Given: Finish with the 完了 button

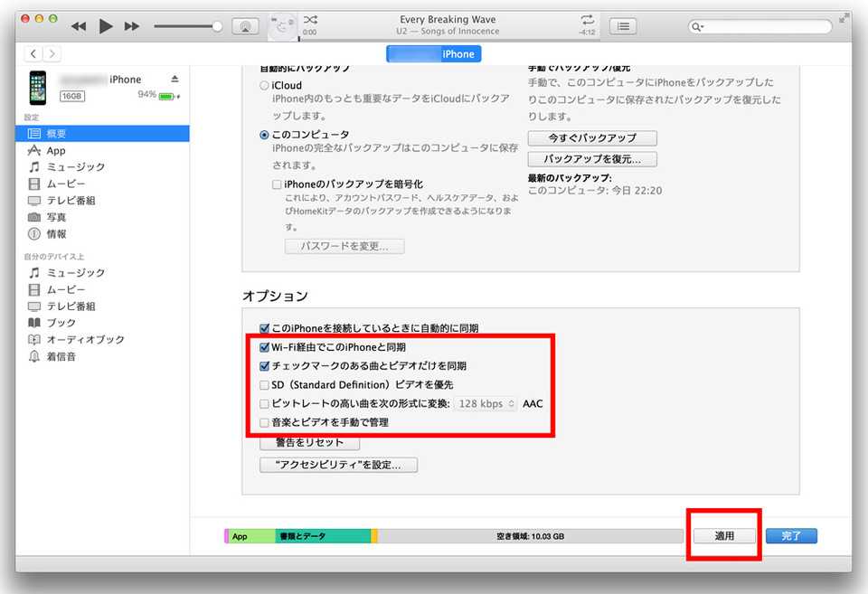Looking at the screenshot, I should pos(791,536).
